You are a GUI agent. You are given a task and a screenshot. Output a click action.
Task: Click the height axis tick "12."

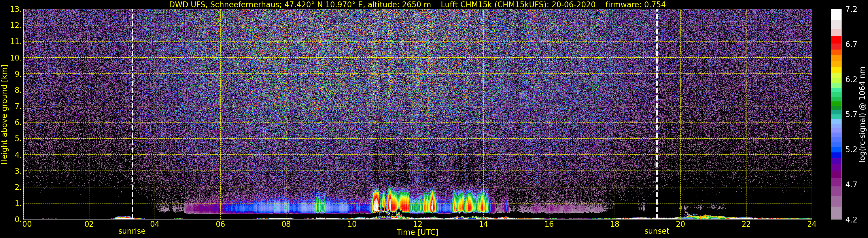click(x=16, y=25)
